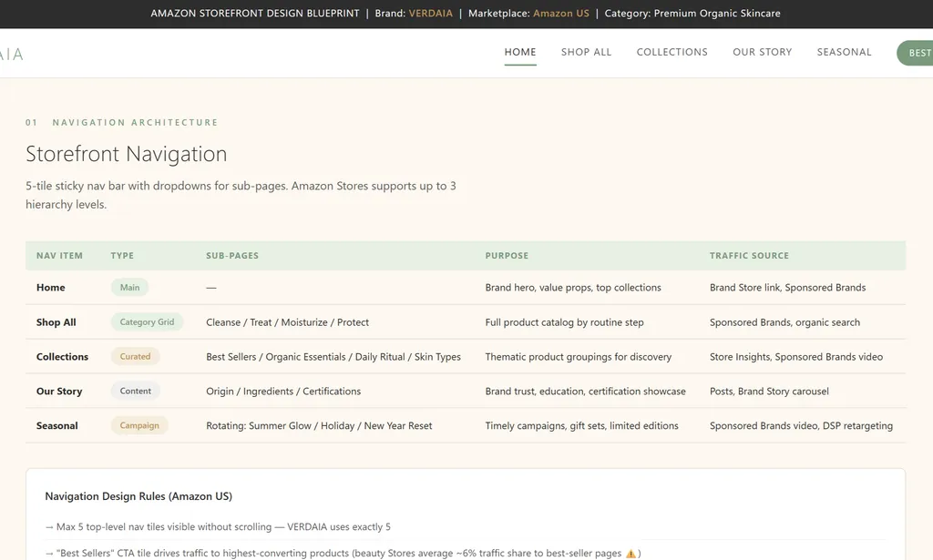
Task: Click 'Navigation Design Rules (Amazon US)' heading
Action: [138, 496]
